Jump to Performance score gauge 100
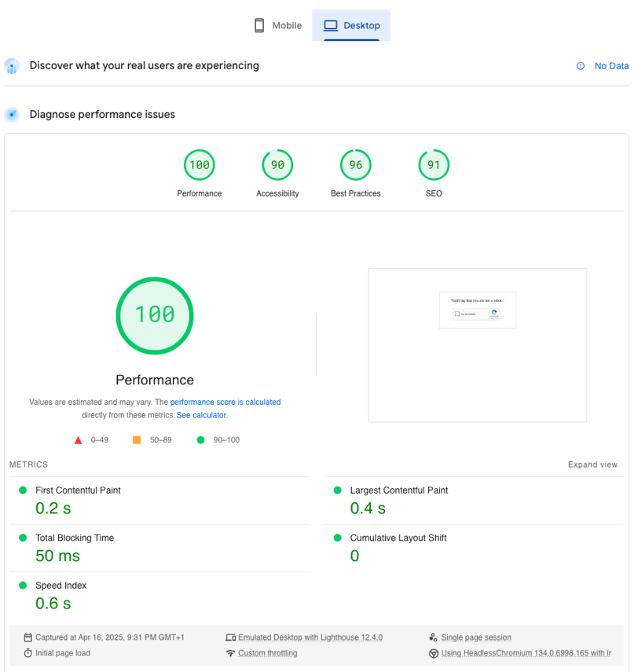The image size is (638, 672). [200, 165]
